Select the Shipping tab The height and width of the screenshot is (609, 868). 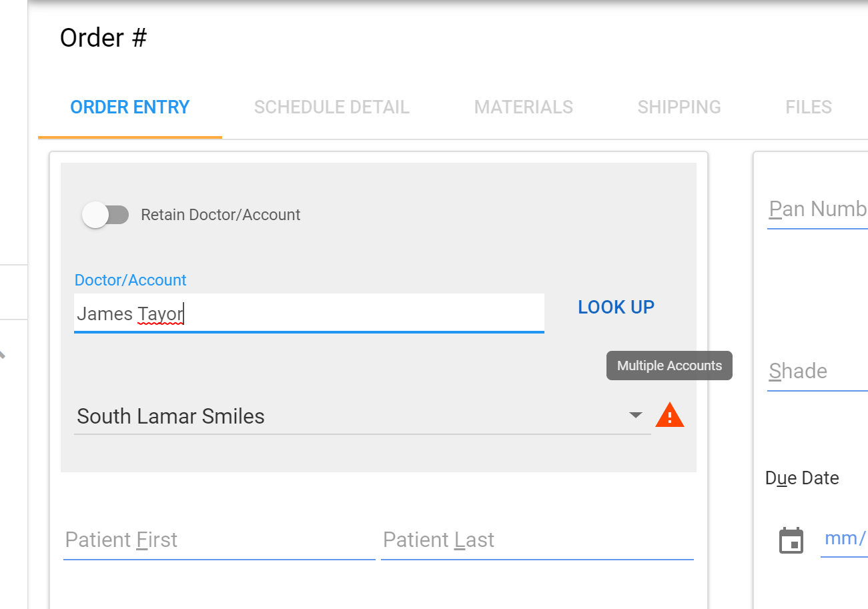point(679,107)
